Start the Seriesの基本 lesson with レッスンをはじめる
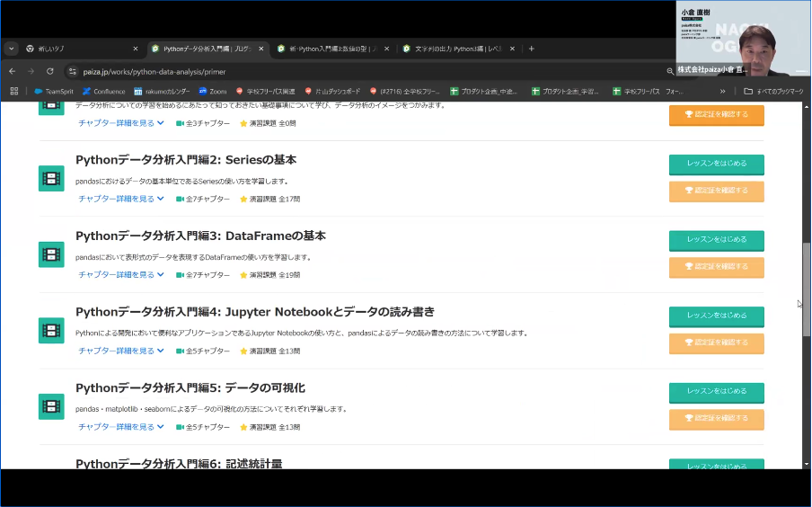The image size is (812, 507). click(x=716, y=164)
